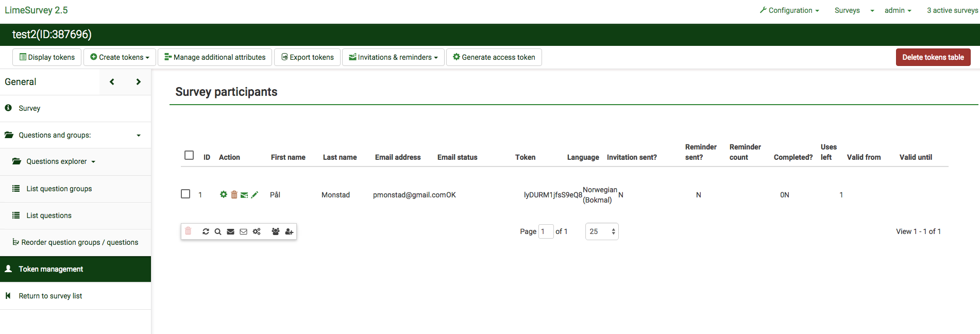The width and height of the screenshot is (980, 334).
Task: Collapse the sidebar with the left arrow
Action: pos(112,82)
